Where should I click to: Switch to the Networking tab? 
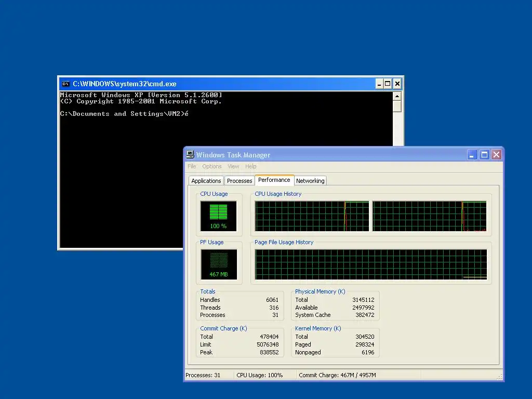[310, 181]
